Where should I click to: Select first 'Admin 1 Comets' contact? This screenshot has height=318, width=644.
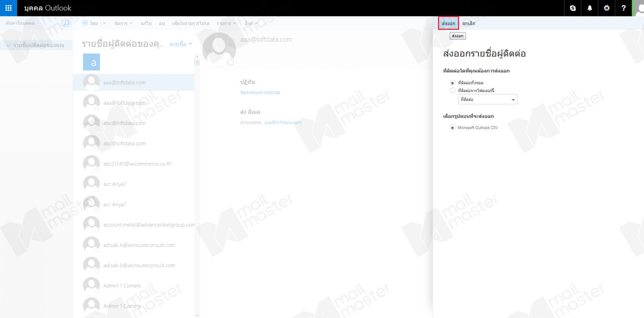(x=133, y=286)
